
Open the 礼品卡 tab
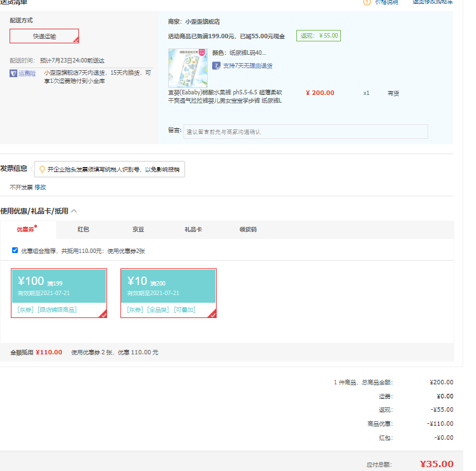coord(193,229)
